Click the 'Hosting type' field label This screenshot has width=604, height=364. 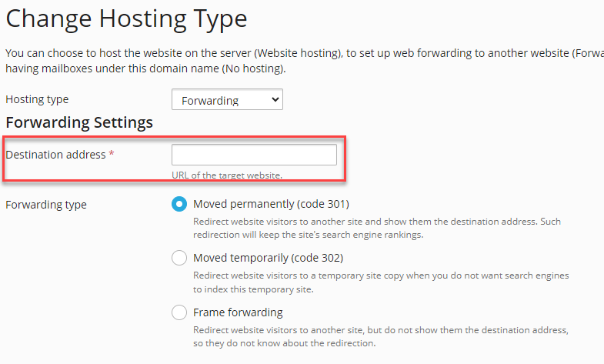point(37,99)
